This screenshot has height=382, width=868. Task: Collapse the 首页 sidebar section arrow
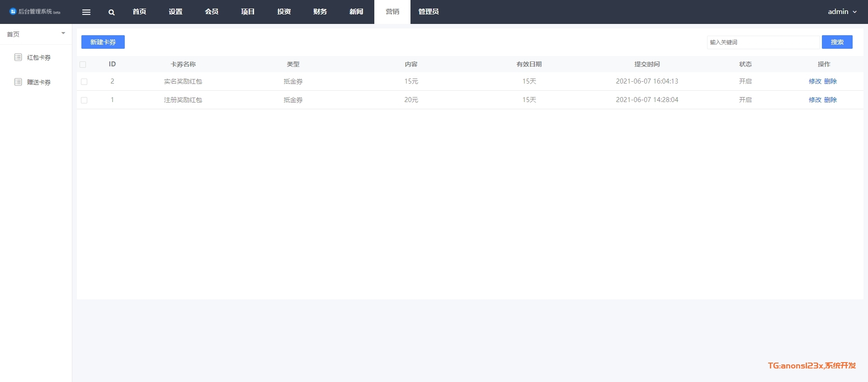[x=63, y=33]
